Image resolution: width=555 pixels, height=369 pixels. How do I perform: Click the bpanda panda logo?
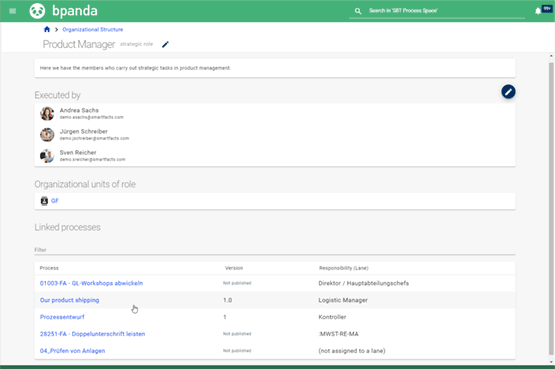[37, 11]
